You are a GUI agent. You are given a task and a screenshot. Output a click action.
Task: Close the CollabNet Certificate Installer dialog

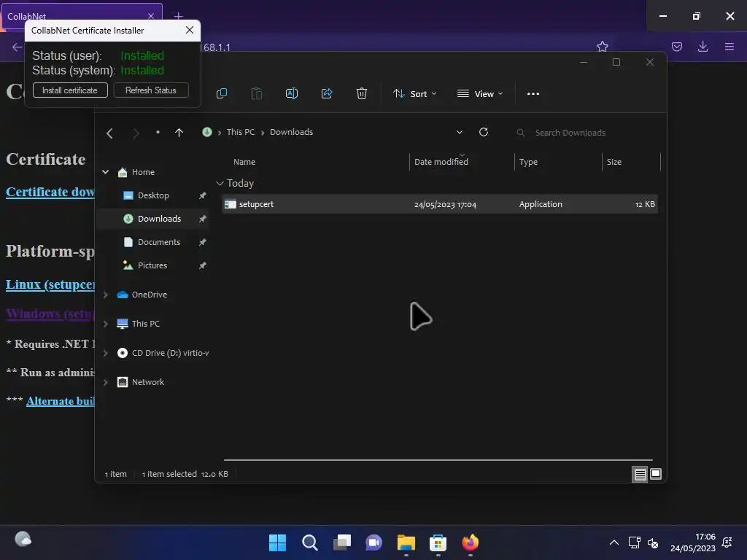click(189, 30)
